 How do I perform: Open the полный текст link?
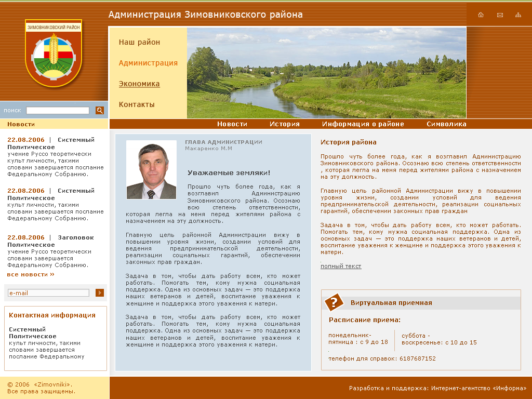(x=341, y=265)
